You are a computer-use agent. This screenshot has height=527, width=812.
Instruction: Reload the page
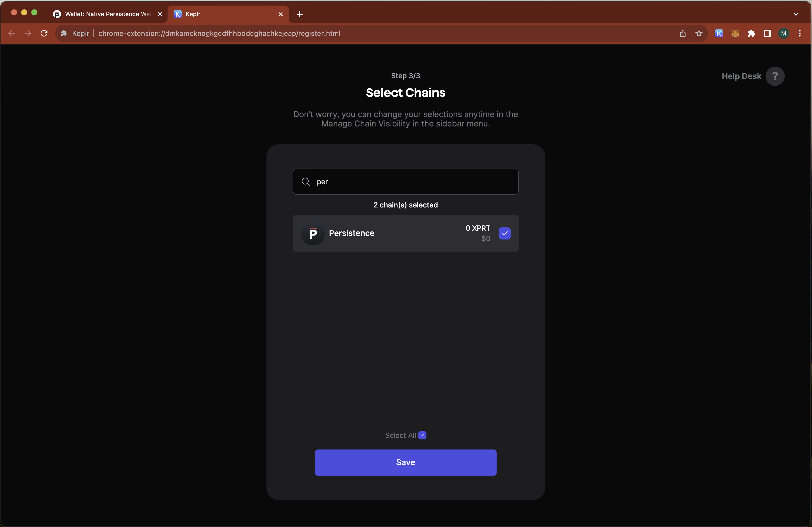[44, 34]
